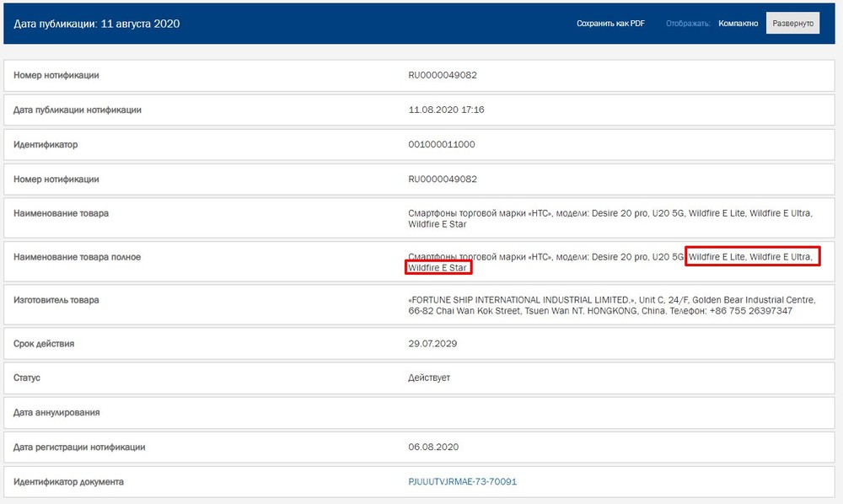Click the 'Срок действия' label
This screenshot has width=843, height=504.
[x=44, y=344]
